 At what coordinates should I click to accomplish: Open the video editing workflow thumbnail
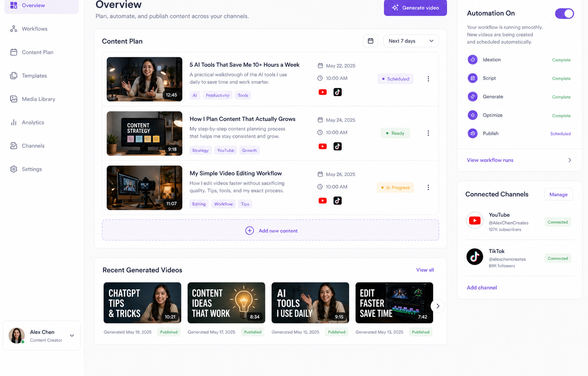[144, 188]
